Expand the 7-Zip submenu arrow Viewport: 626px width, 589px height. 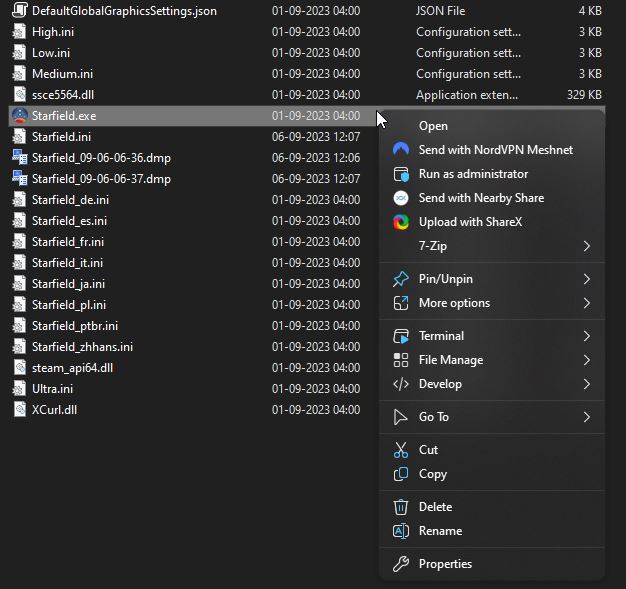[586, 246]
